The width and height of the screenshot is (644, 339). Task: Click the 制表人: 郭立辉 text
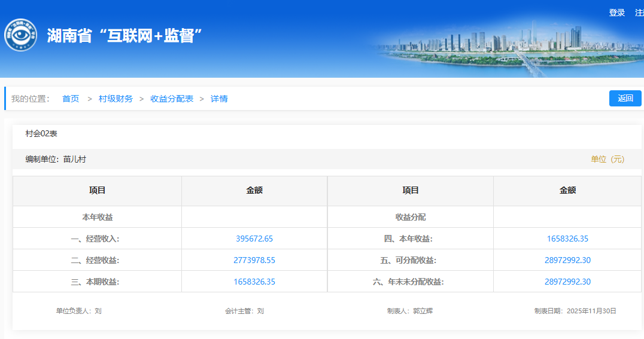409,311
